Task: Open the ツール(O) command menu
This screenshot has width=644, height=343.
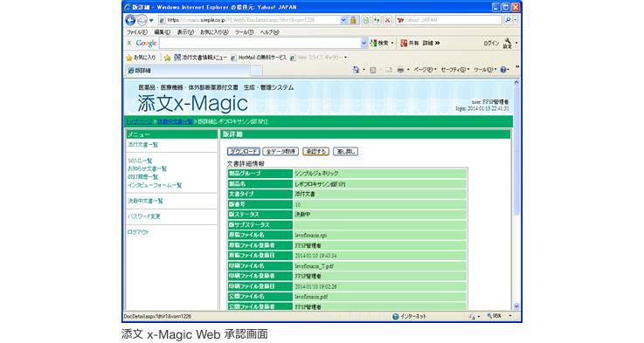Action: click(x=485, y=70)
